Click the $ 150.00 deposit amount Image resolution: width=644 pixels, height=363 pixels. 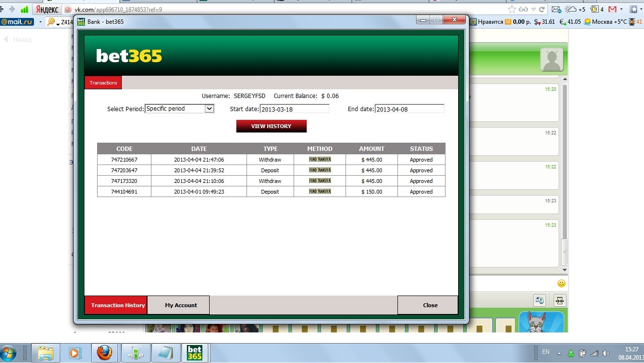pyautogui.click(x=372, y=192)
